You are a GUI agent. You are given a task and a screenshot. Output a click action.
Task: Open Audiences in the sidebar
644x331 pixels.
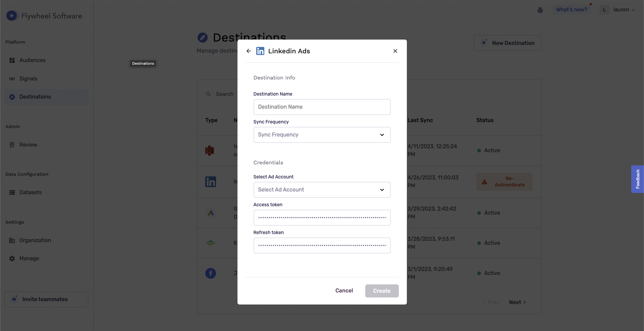coord(46,60)
